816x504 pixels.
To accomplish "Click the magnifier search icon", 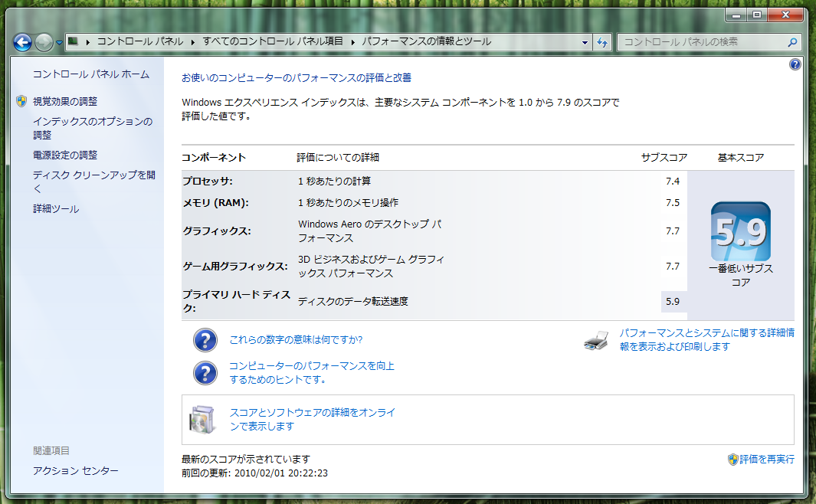I will click(x=792, y=42).
